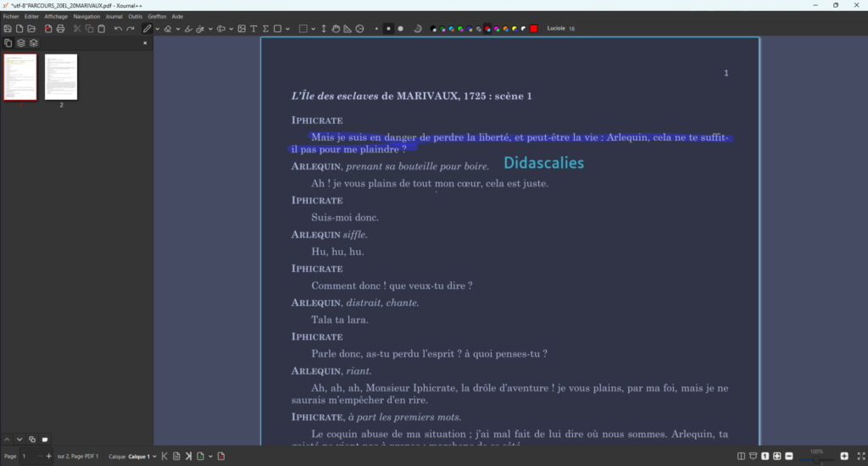Image resolution: width=868 pixels, height=466 pixels.
Task: Toggle the compass tool
Action: [x=359, y=29]
